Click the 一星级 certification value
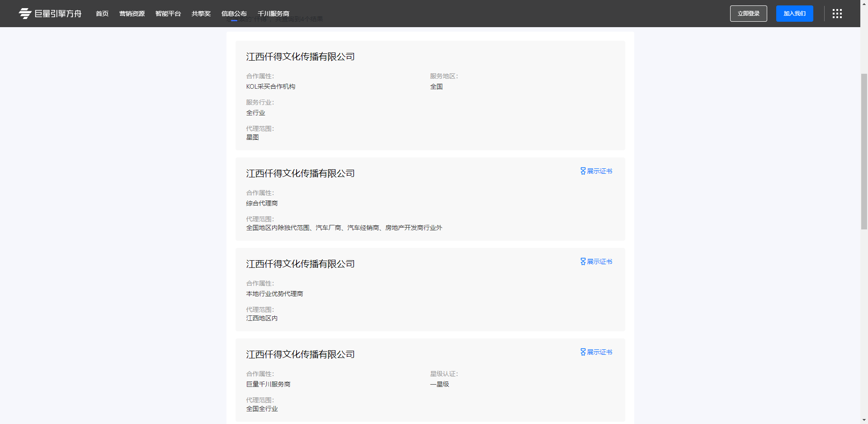Screen dimensions: 868x424 (x=439, y=384)
